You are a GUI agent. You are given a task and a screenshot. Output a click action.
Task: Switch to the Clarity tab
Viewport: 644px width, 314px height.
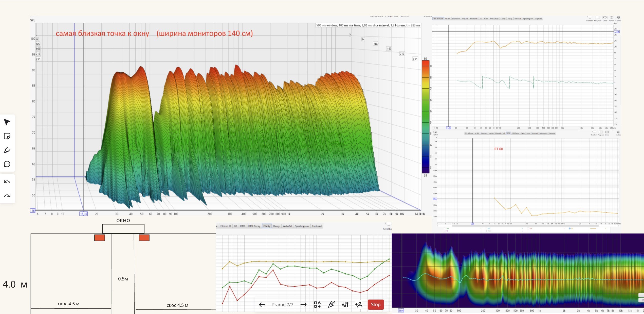267,226
